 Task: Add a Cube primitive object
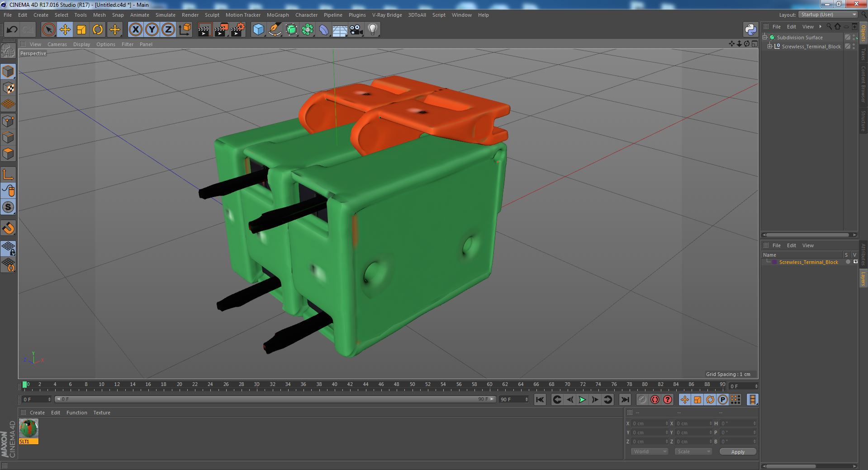click(258, 30)
